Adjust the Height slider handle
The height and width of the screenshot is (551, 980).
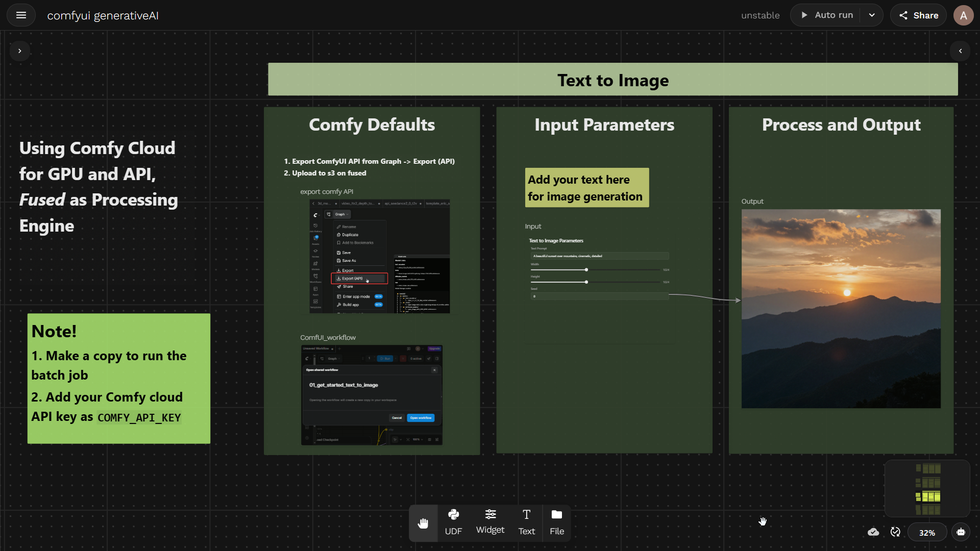(586, 282)
